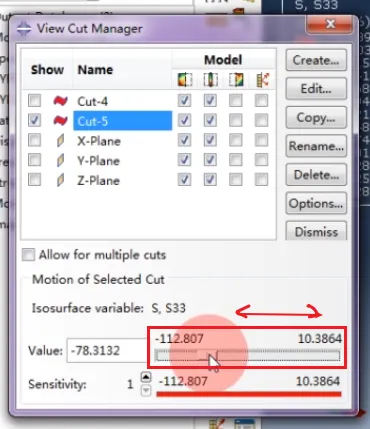370x429 pixels.
Task: Close the View Cut Manager window
Action: (330, 24)
